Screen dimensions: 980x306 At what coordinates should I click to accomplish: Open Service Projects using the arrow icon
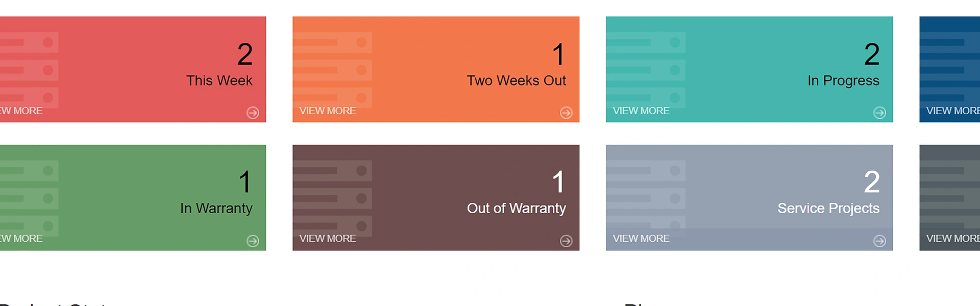coord(879,241)
